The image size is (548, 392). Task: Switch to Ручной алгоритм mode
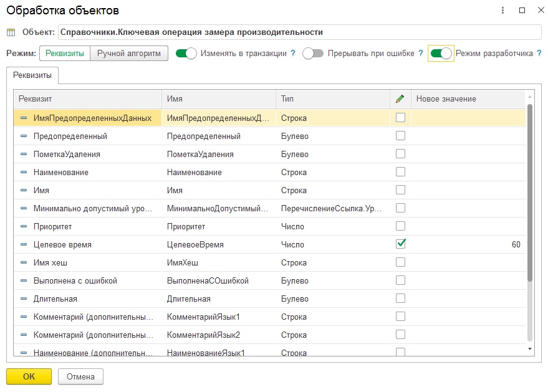pos(129,54)
